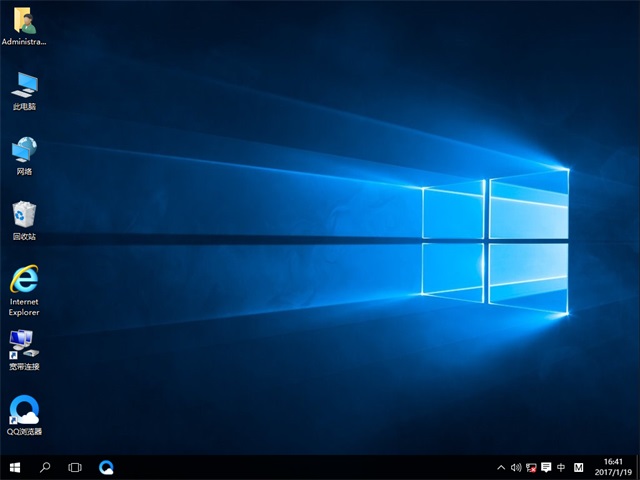Open the volume speaker control
Image resolution: width=640 pixels, height=480 pixels.
click(516, 467)
